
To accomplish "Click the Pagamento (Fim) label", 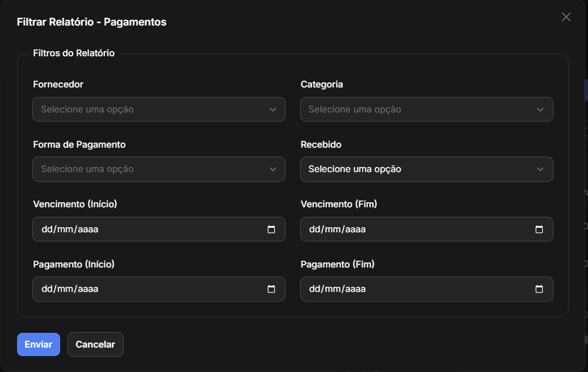I will (x=338, y=264).
